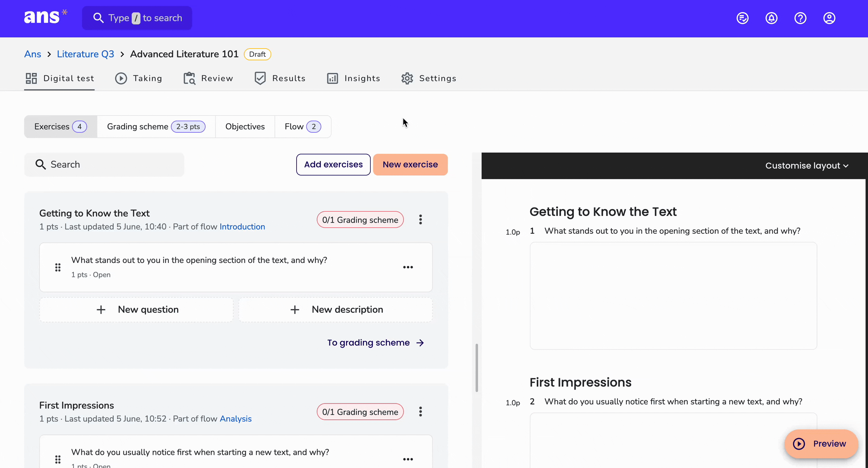Grab drag handle of 'What stands out' question
This screenshot has width=868, height=468.
58,267
